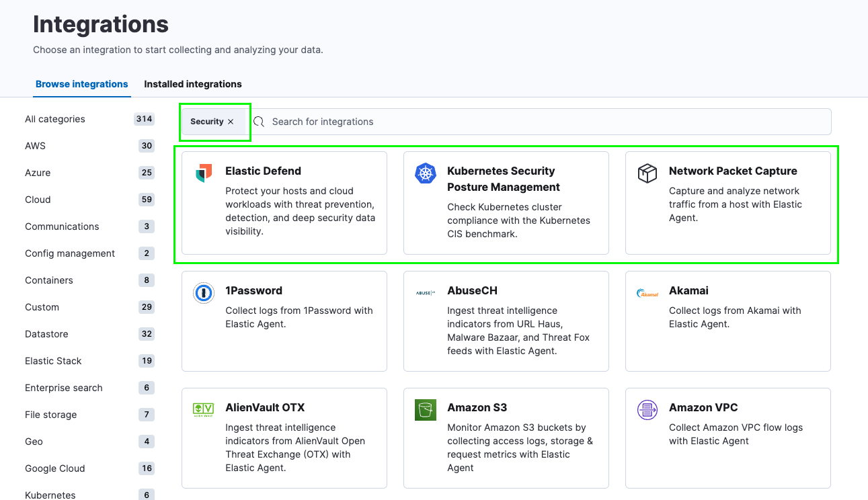Click the Amazon VPC icon
868x500 pixels.
point(647,409)
